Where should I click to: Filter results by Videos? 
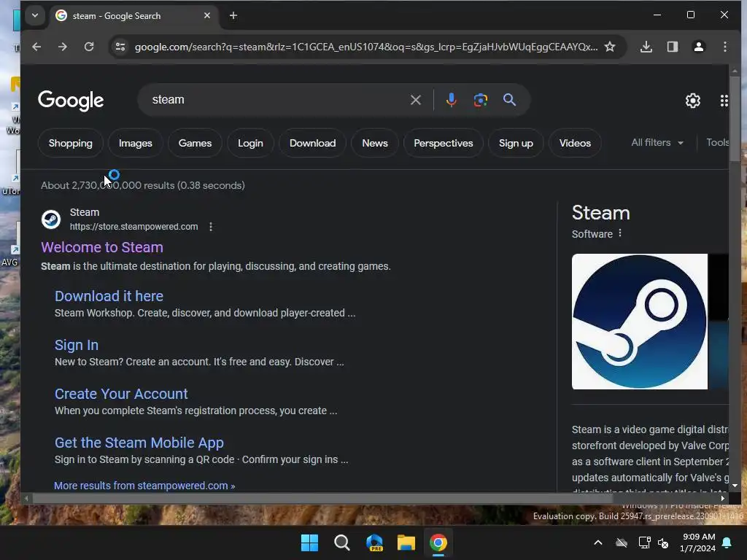coord(575,144)
